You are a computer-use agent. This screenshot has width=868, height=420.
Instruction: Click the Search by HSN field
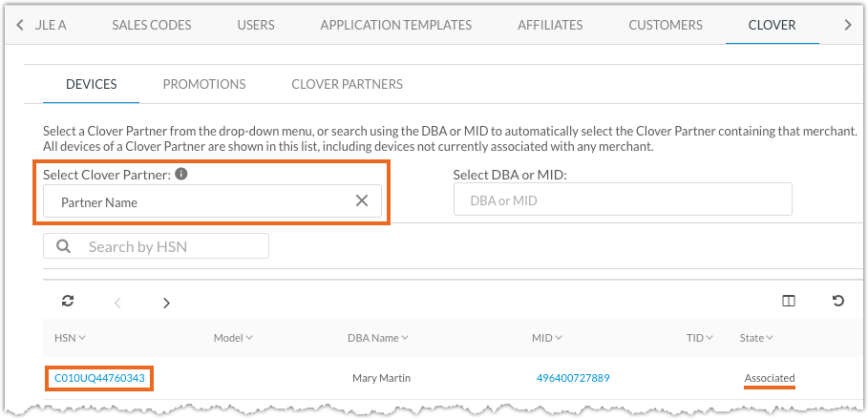click(167, 246)
